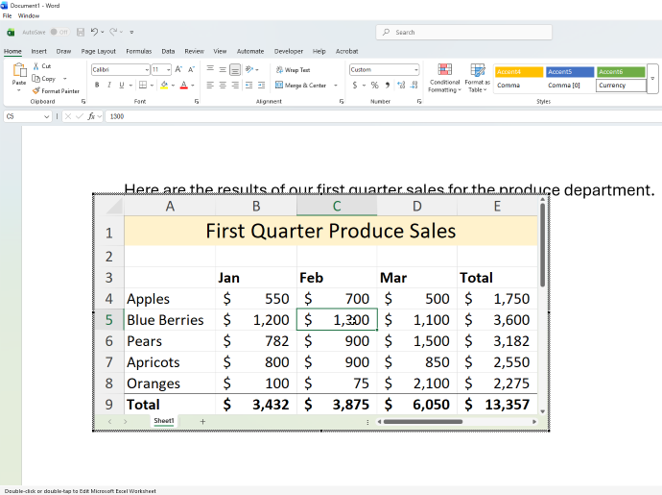Apply the Comma cell style
The width and height of the screenshot is (662, 495).
pyautogui.click(x=519, y=85)
